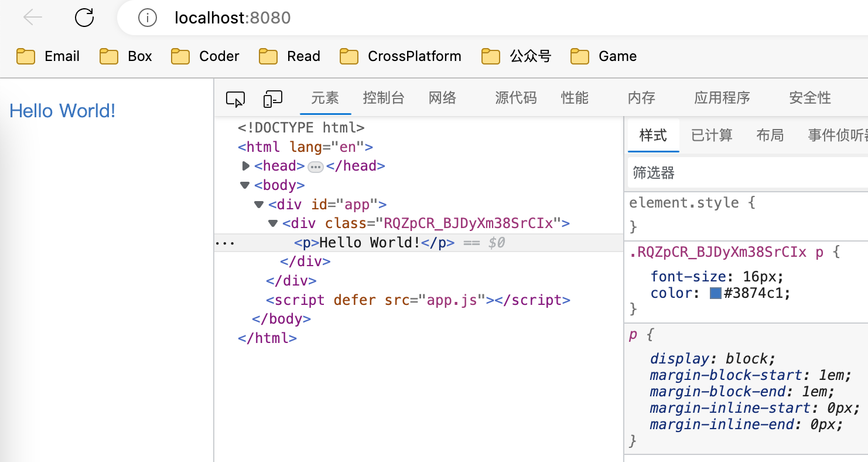Open the 网络 tab
The image size is (868, 462).
tap(442, 98)
